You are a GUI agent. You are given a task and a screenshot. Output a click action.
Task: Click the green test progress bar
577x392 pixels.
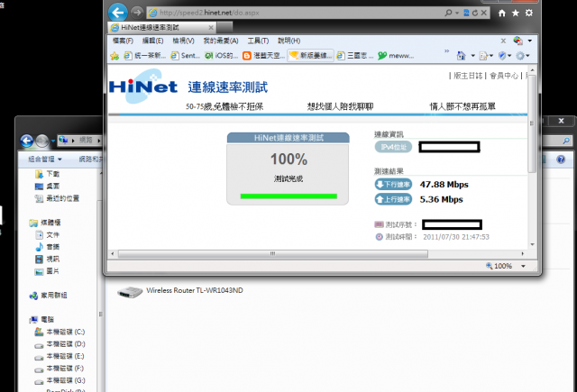click(x=288, y=196)
